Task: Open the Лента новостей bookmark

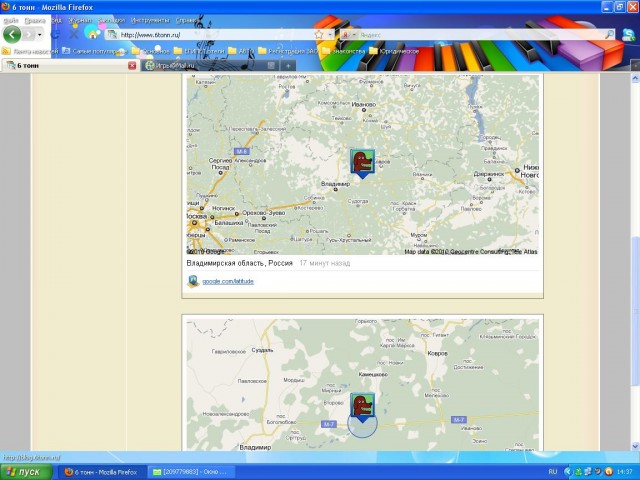Action: pos(30,51)
